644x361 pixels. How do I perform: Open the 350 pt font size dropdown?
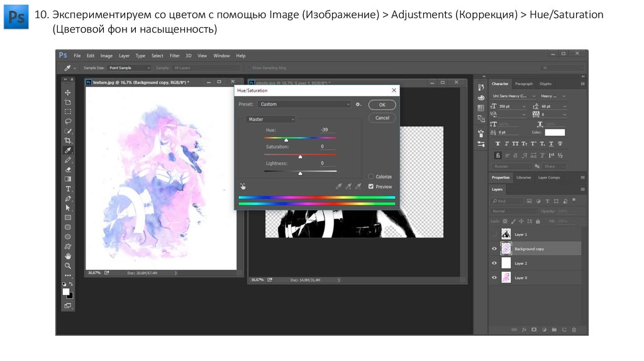pyautogui.click(x=512, y=106)
